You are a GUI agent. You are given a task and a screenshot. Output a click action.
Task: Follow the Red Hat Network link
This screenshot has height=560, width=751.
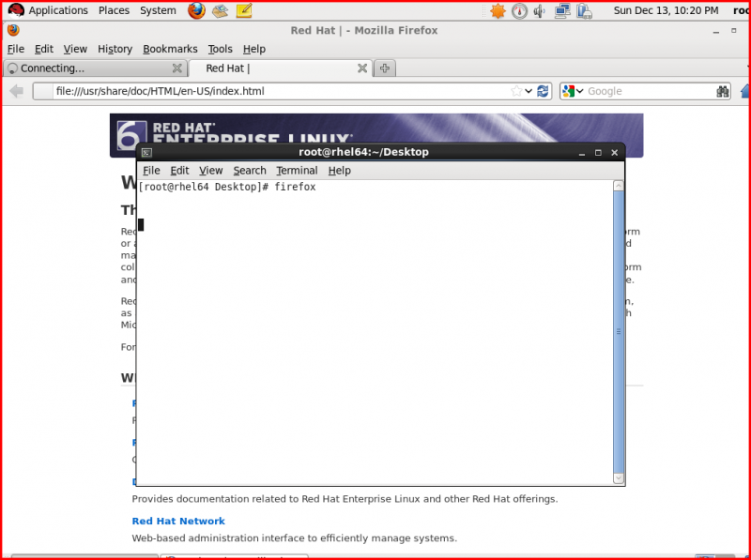click(x=177, y=521)
